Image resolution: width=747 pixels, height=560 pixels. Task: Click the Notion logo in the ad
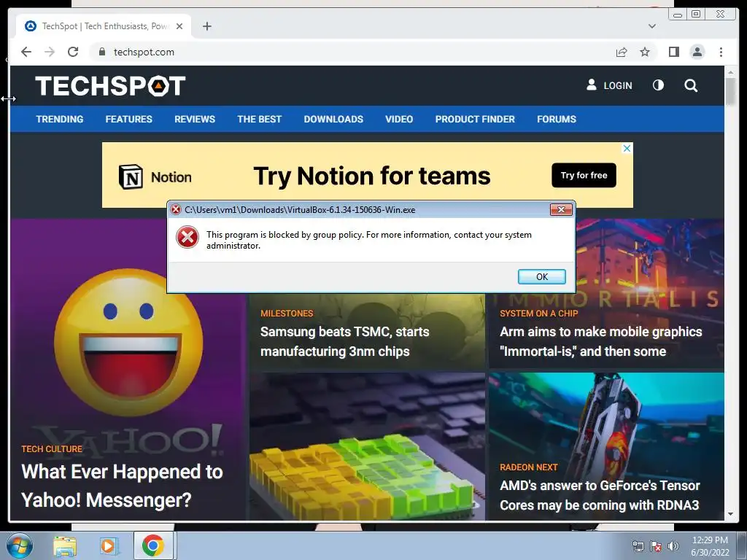tap(155, 177)
